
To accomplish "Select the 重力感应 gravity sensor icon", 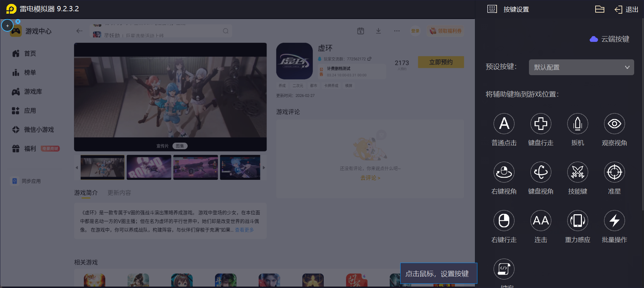I will click(x=578, y=221).
